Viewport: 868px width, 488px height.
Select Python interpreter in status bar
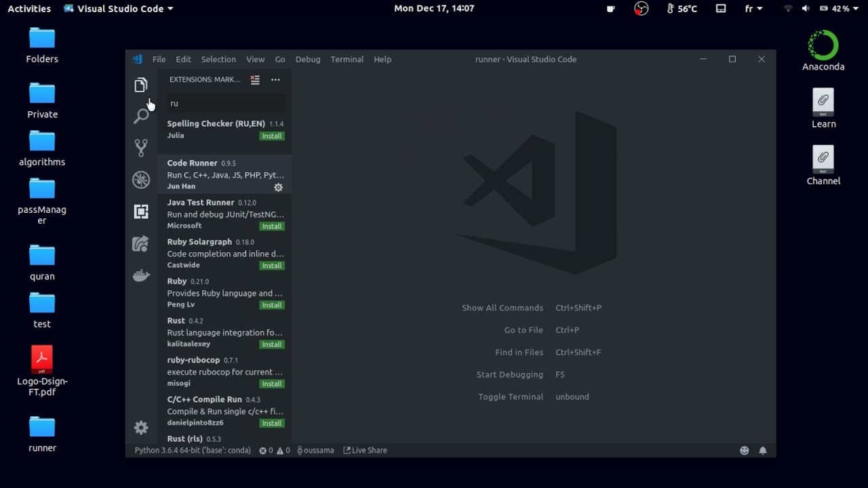click(x=193, y=450)
